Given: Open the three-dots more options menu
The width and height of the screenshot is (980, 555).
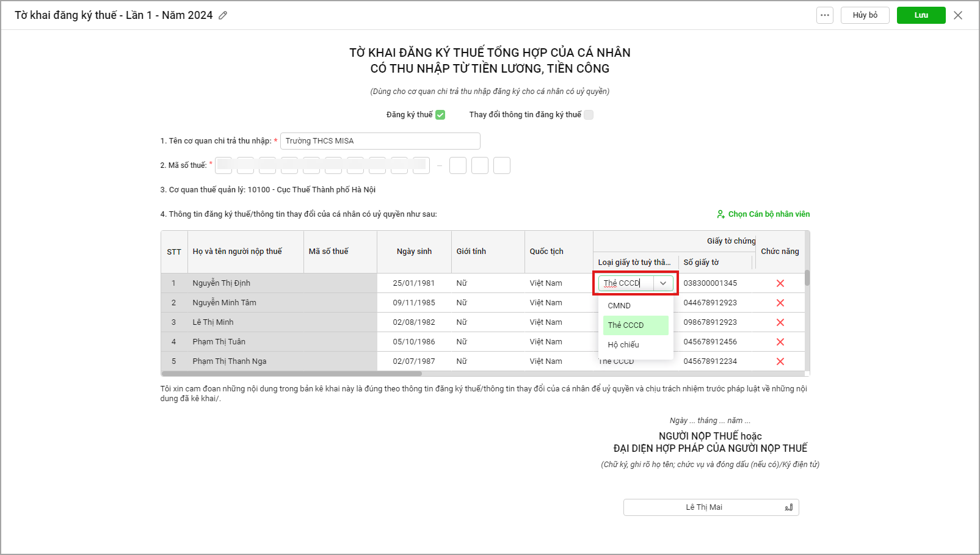Looking at the screenshot, I should 825,15.
